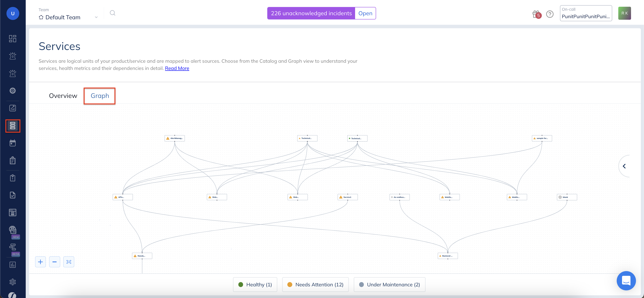Open the Services sidebar icon
Image resolution: width=644 pixels, height=298 pixels.
click(x=13, y=126)
